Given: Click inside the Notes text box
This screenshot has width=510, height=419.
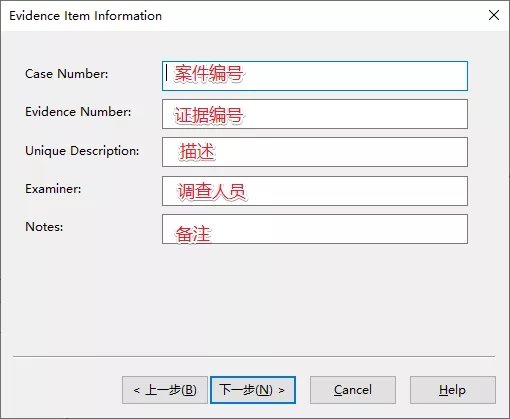Looking at the screenshot, I should coord(315,229).
